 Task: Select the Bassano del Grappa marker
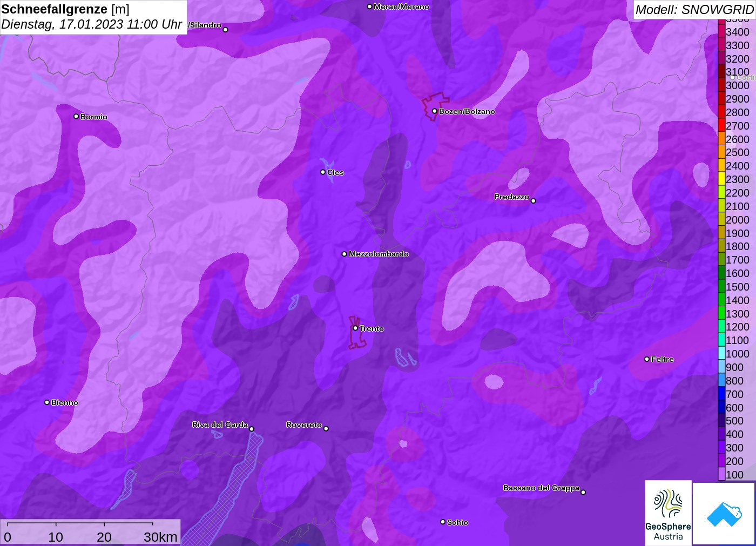point(583,492)
